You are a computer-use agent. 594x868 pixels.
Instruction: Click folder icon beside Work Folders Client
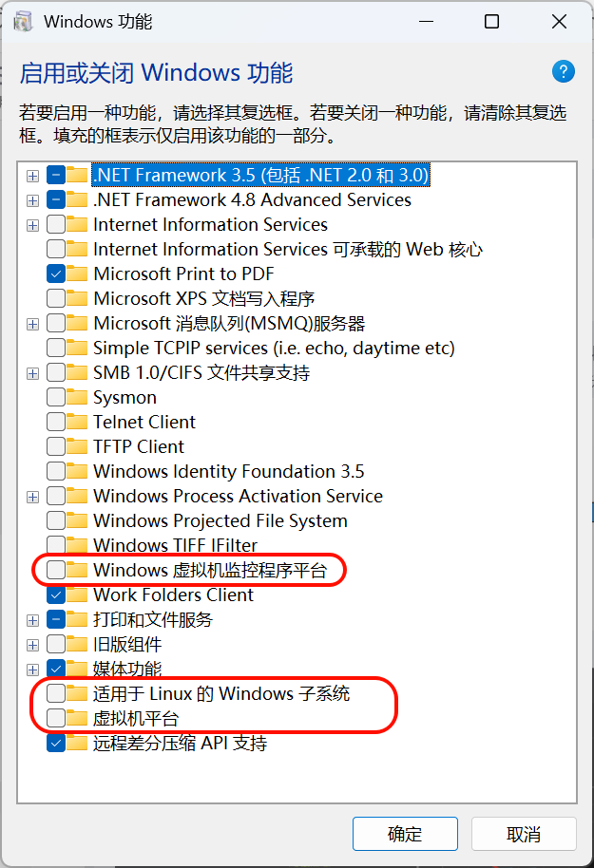(x=77, y=594)
